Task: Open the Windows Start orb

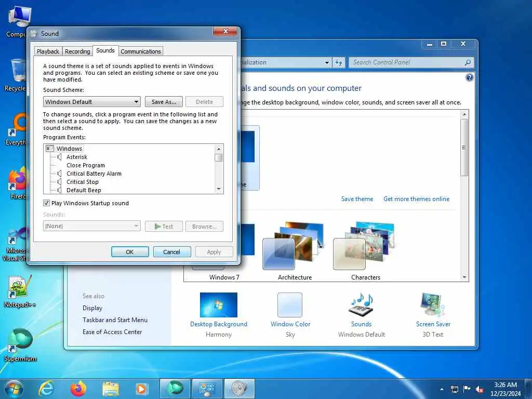Action: click(14, 389)
